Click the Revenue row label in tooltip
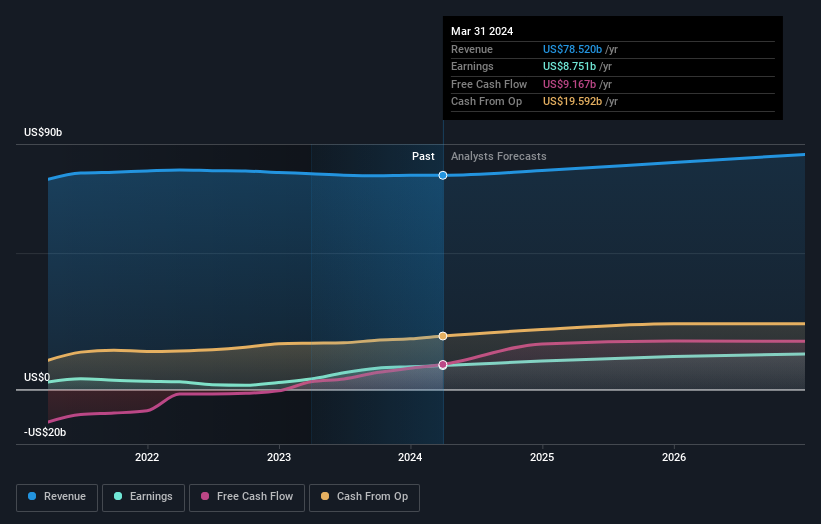Image resolution: width=821 pixels, height=524 pixels. [472, 49]
